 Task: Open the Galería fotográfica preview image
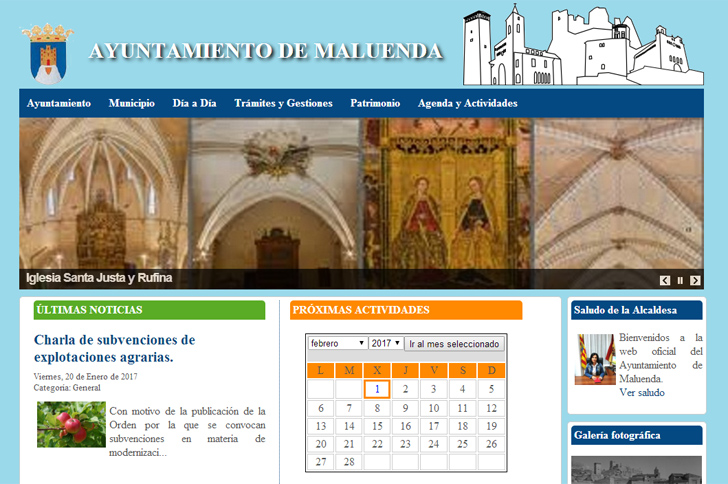point(636,470)
